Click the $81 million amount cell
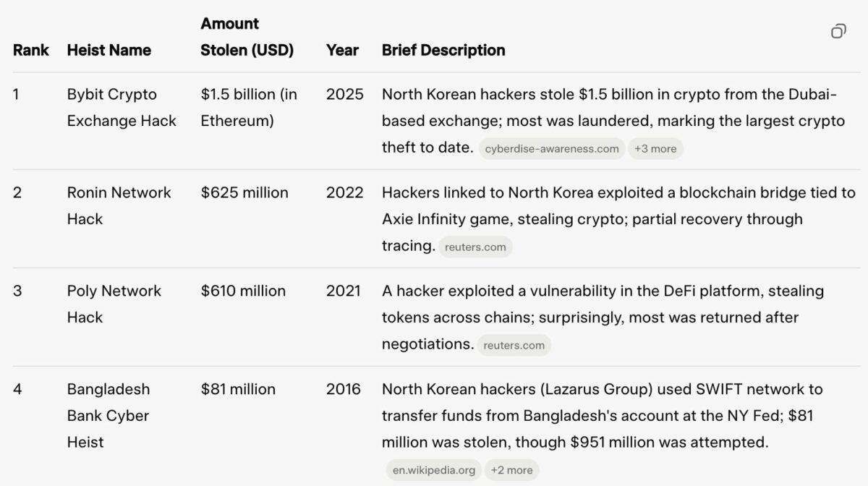 (x=238, y=390)
